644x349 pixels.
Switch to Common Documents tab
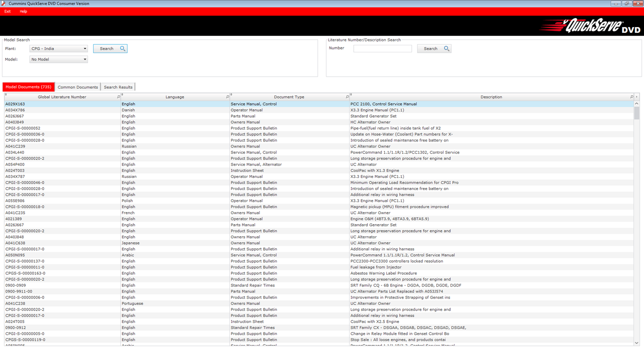click(x=77, y=87)
